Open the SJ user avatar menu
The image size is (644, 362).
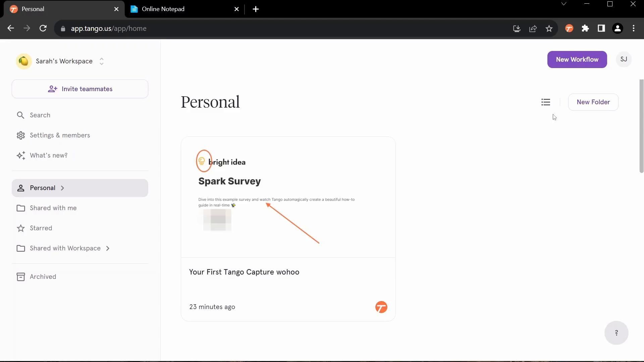[624, 59]
